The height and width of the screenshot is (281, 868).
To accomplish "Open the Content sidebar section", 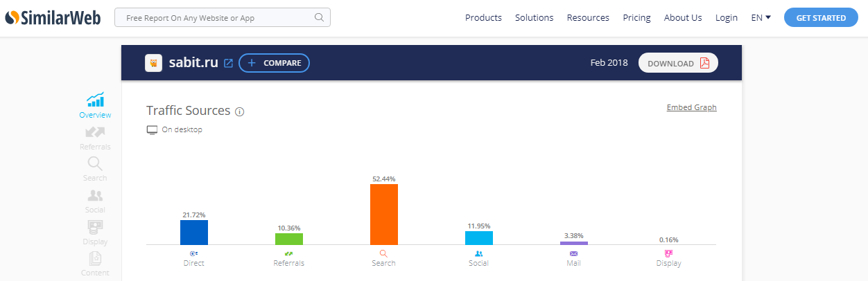I will tap(95, 260).
